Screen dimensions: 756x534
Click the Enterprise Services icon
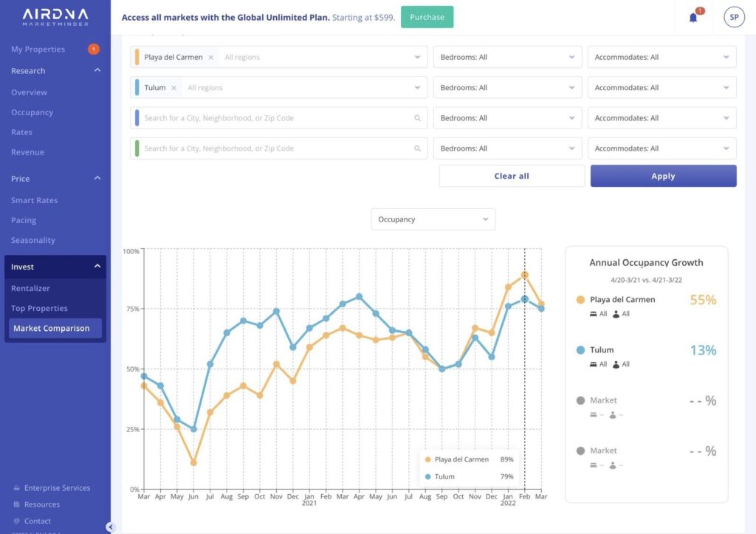tap(16, 488)
